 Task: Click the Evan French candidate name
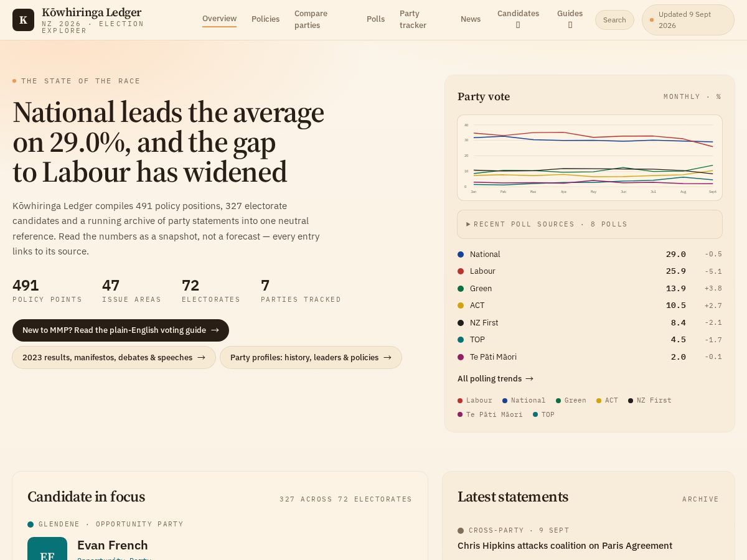[x=113, y=545]
